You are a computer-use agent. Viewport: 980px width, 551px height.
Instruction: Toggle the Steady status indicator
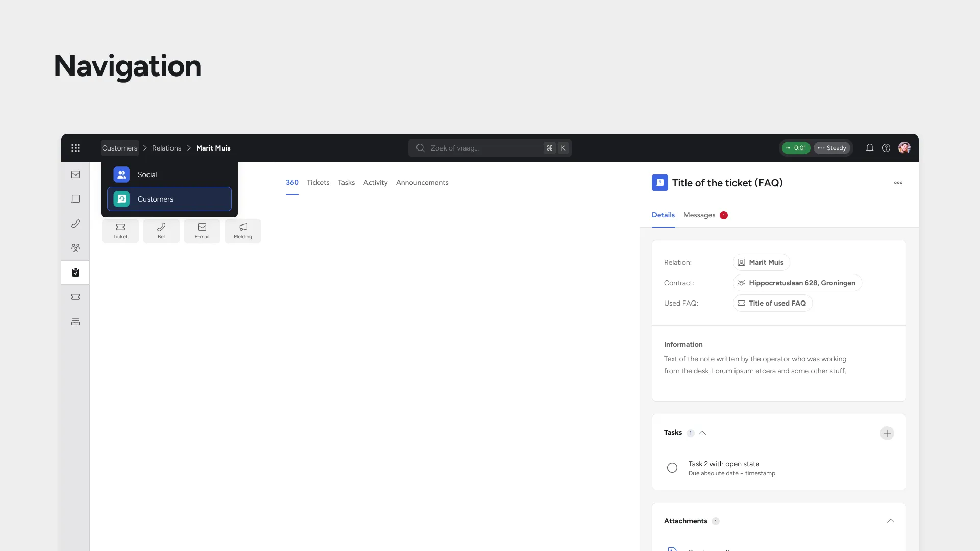832,148
